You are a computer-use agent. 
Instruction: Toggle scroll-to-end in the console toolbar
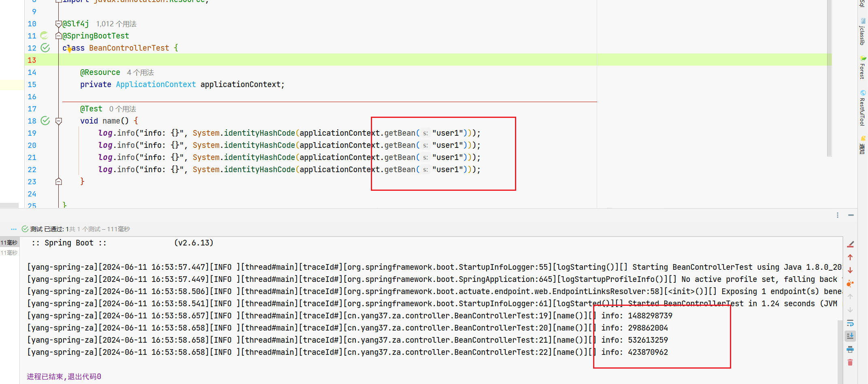(850, 336)
